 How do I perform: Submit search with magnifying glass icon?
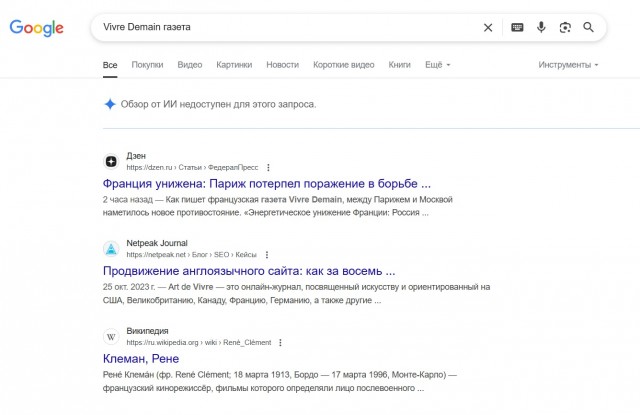click(x=588, y=27)
